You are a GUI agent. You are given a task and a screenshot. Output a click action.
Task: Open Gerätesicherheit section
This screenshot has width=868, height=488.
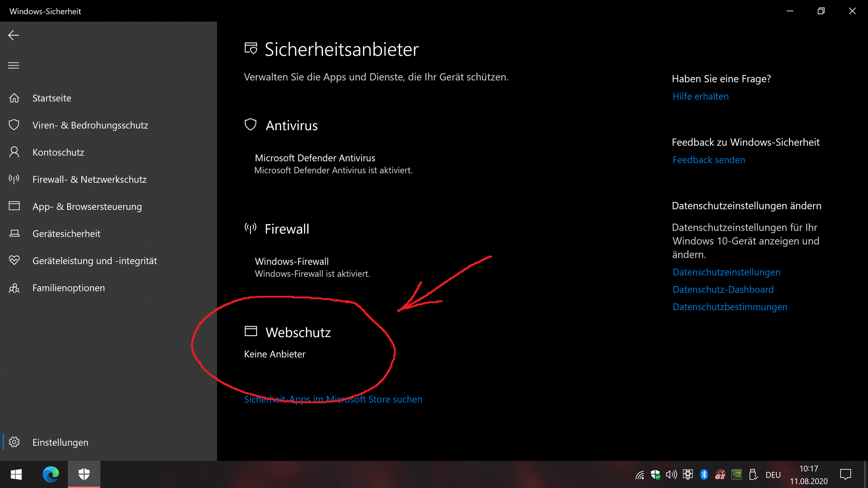point(108,233)
